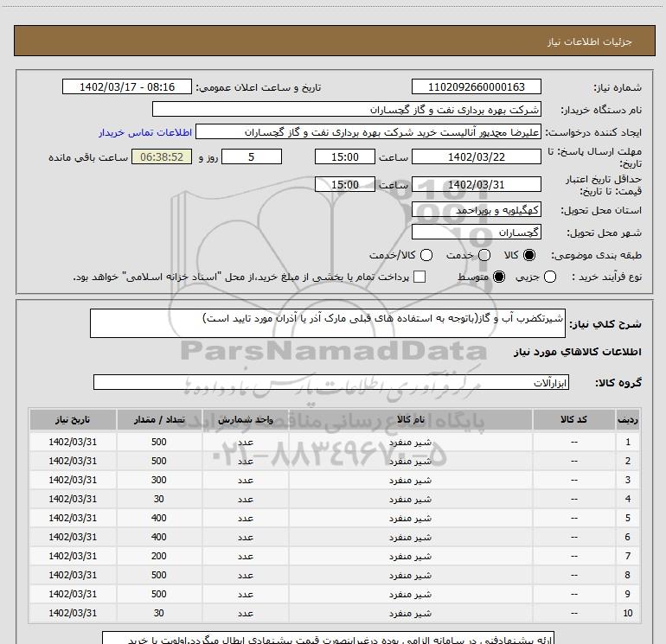Select the کالا radio button
Screen dimensions: 666x644
529,255
